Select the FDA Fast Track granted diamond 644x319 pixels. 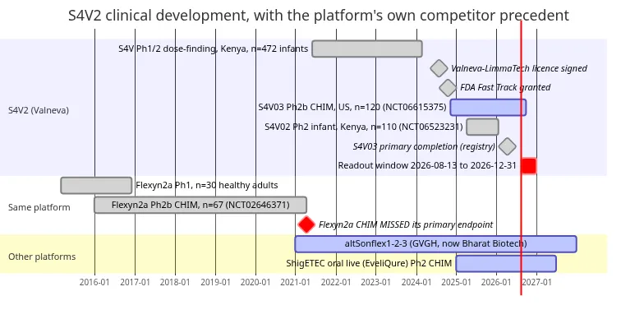(x=448, y=87)
